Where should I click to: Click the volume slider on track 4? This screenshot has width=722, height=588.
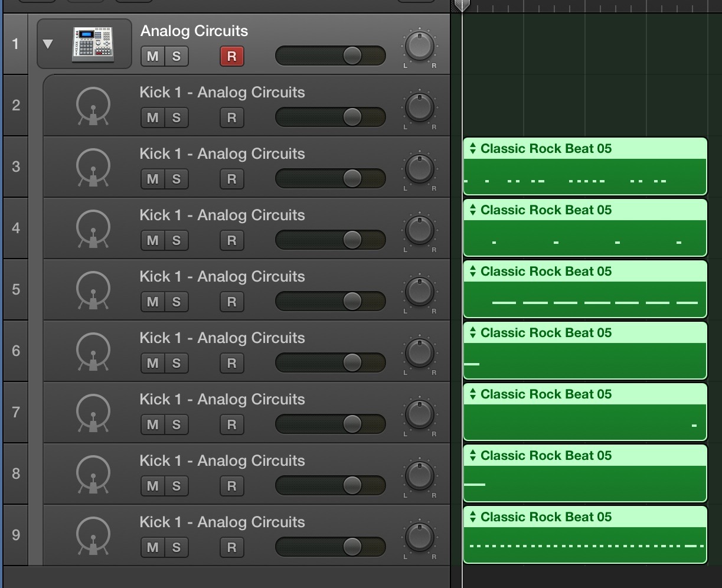[331, 240]
